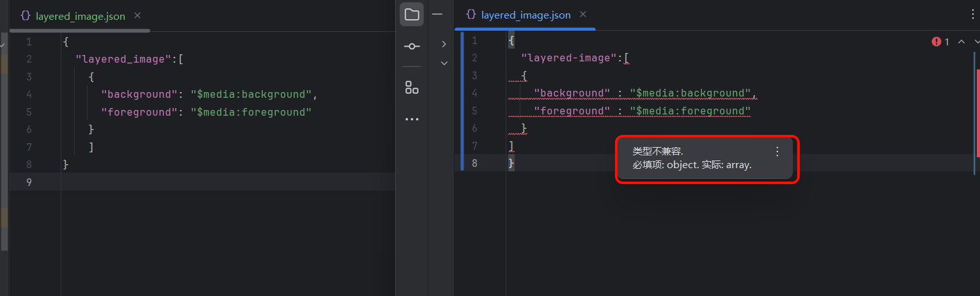Close the right layered_image.json tab
The image size is (980, 296).
[x=582, y=15]
